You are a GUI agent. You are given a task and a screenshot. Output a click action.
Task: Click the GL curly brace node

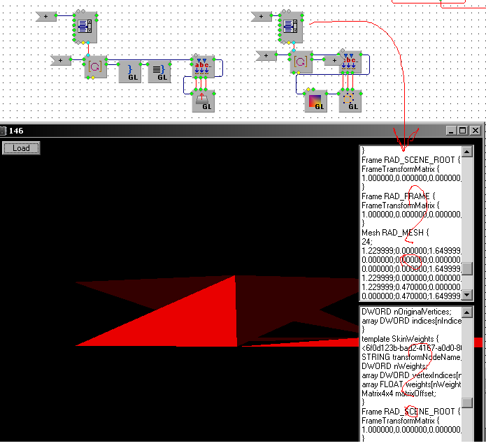pos(130,72)
